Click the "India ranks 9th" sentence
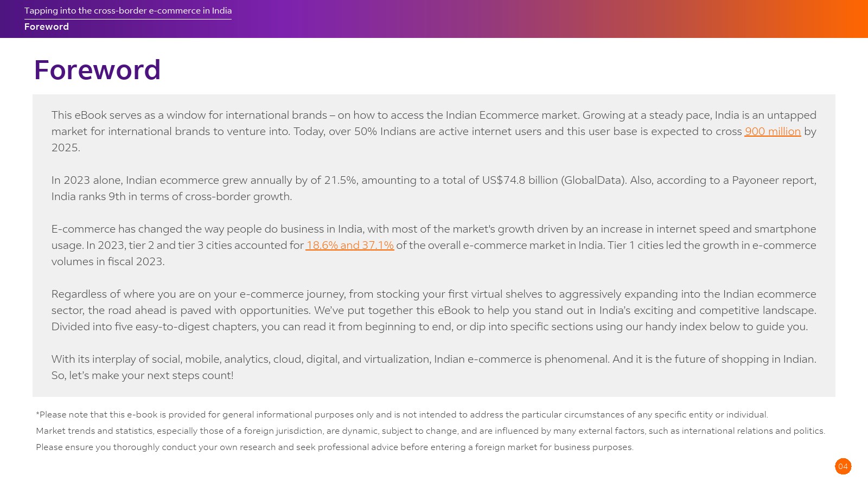The width and height of the screenshot is (868, 488). (x=171, y=196)
